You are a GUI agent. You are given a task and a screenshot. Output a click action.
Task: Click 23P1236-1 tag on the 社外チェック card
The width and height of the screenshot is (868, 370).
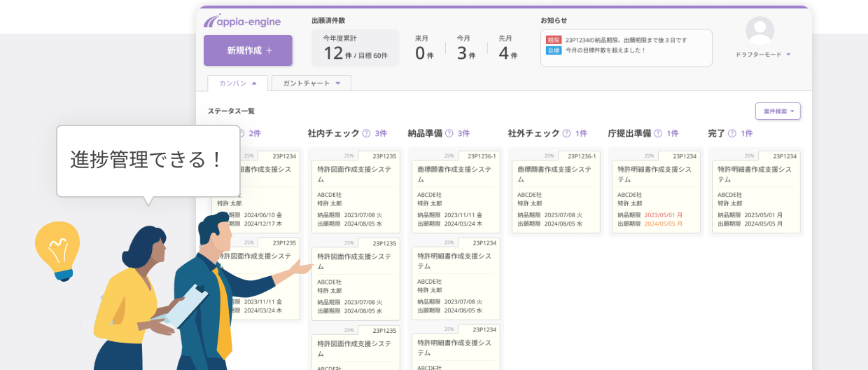[582, 156]
